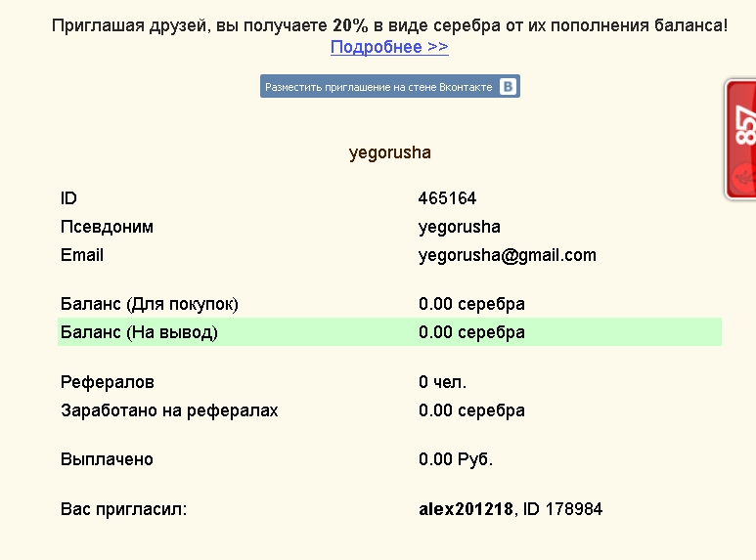Click the Псевдоним value yegorusha

click(459, 227)
